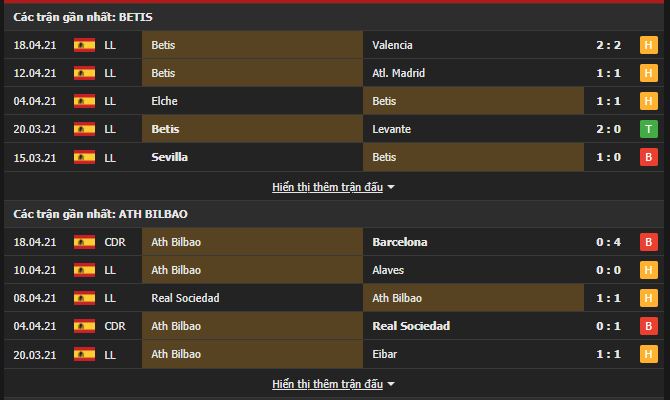This screenshot has width=670, height=400.
Task: Expand more Ath Bilbao matches link at bottom
Action: coord(327,384)
